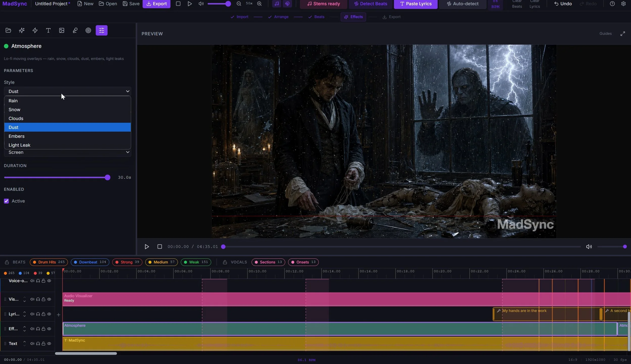Click the purple Export button
Image resolution: width=631 pixels, height=364 pixels.
(156, 4)
